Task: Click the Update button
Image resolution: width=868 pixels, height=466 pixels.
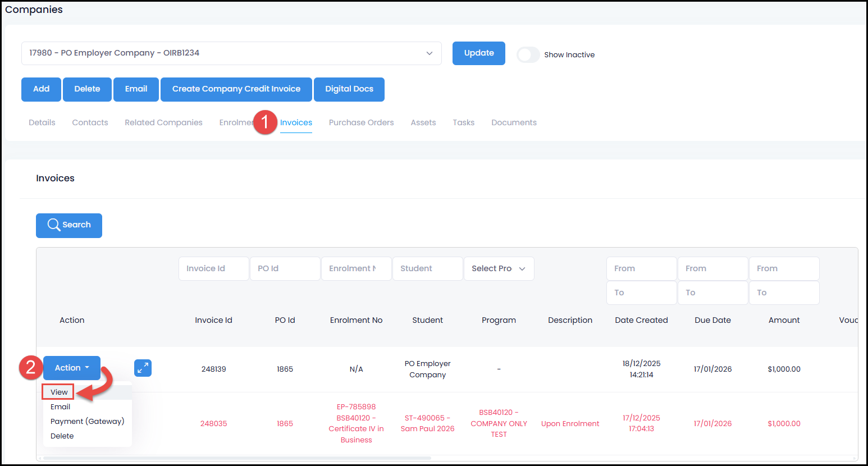Action: 479,53
